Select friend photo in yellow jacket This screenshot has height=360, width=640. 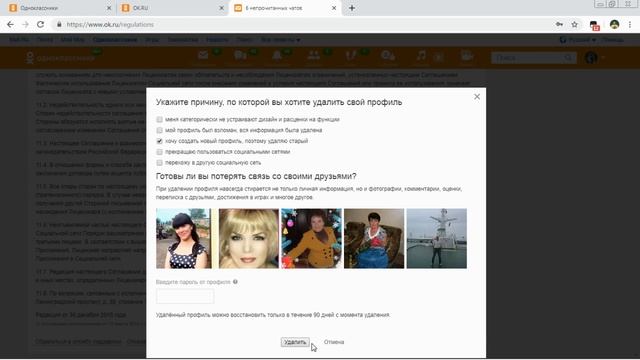pos(311,238)
